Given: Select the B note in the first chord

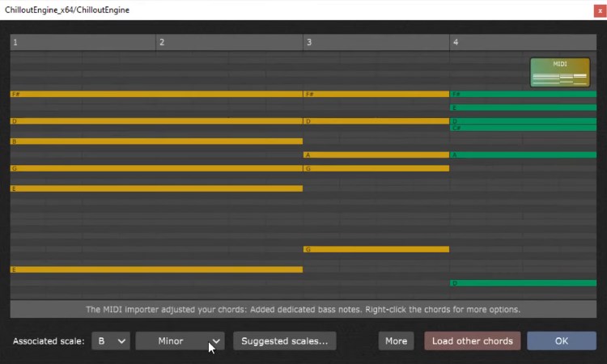Looking at the screenshot, I should coord(156,142).
